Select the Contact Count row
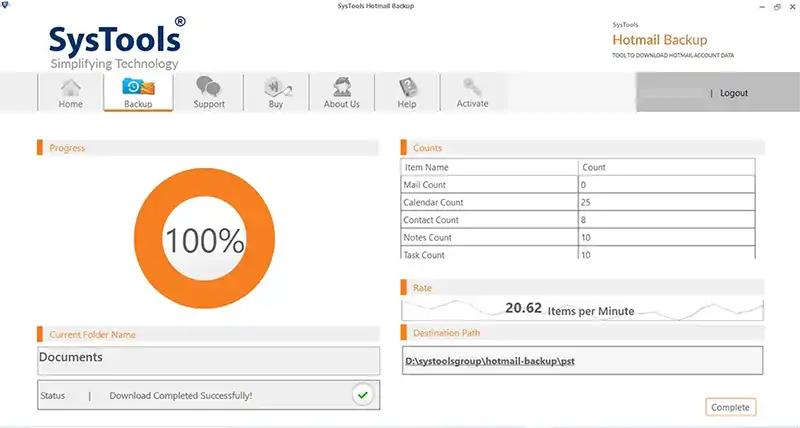 [x=578, y=220]
